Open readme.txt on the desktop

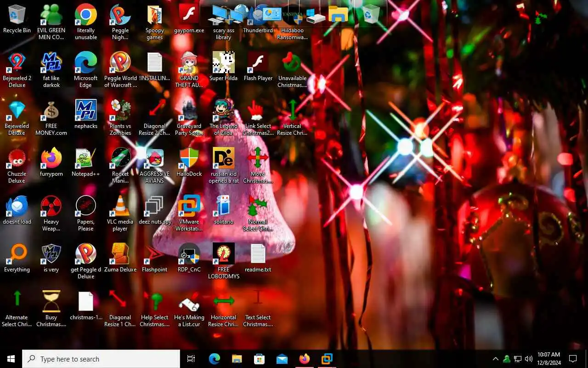coord(258,259)
